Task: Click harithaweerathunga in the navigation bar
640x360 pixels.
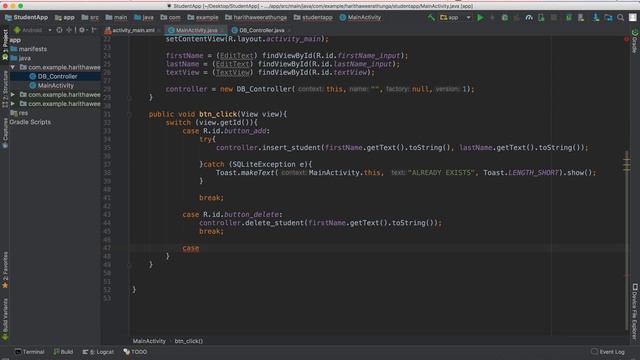Action: 256,18
